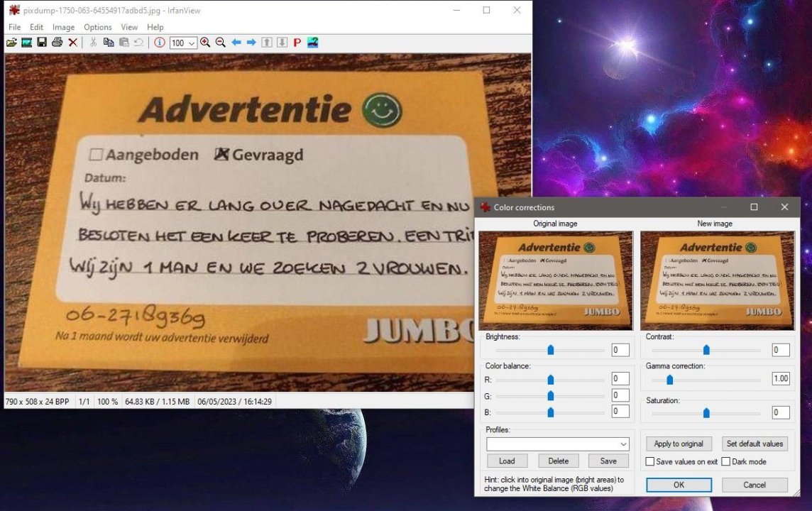Enable Save values on exit checkbox
This screenshot has height=511, width=812.
coord(650,462)
